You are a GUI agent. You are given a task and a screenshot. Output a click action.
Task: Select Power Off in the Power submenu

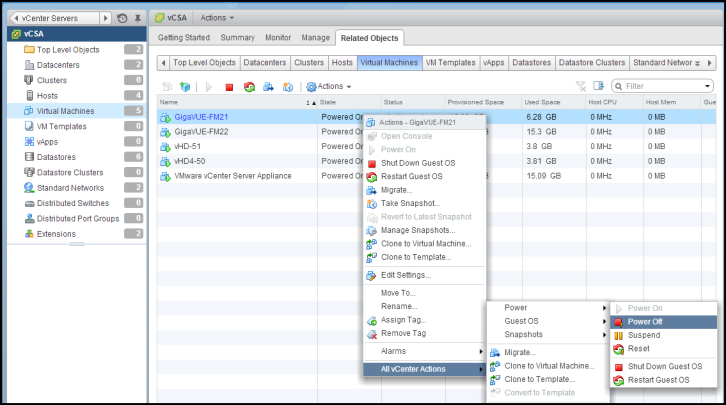click(664, 322)
